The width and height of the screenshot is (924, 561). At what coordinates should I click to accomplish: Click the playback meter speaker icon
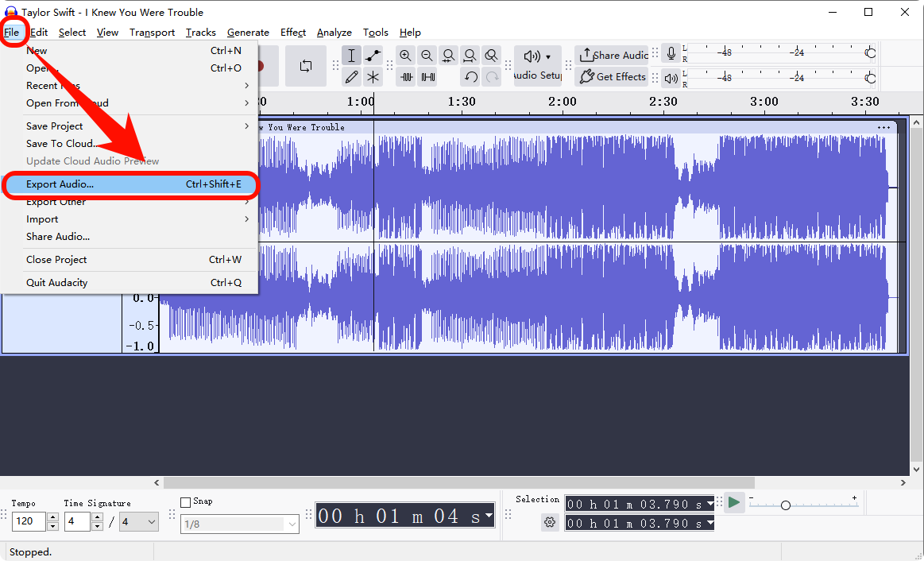[671, 77]
